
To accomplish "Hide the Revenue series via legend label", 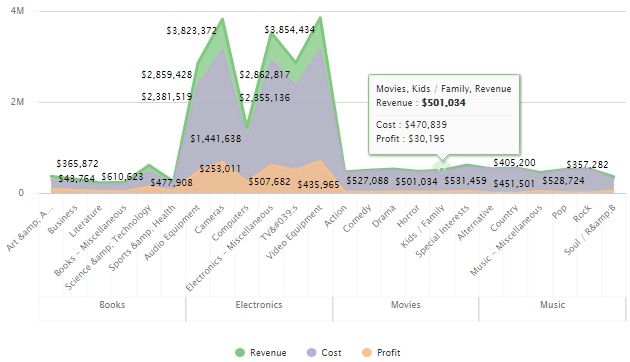I will (x=268, y=353).
